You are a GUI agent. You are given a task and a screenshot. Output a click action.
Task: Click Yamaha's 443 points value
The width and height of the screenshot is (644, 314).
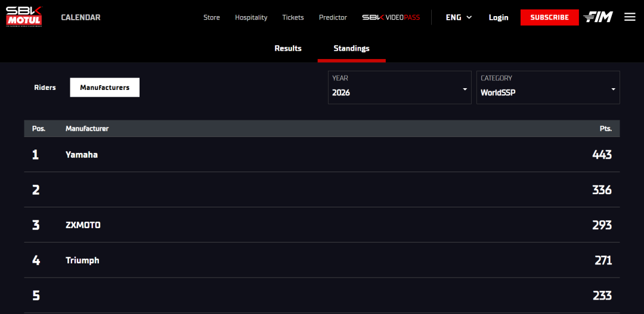(602, 155)
